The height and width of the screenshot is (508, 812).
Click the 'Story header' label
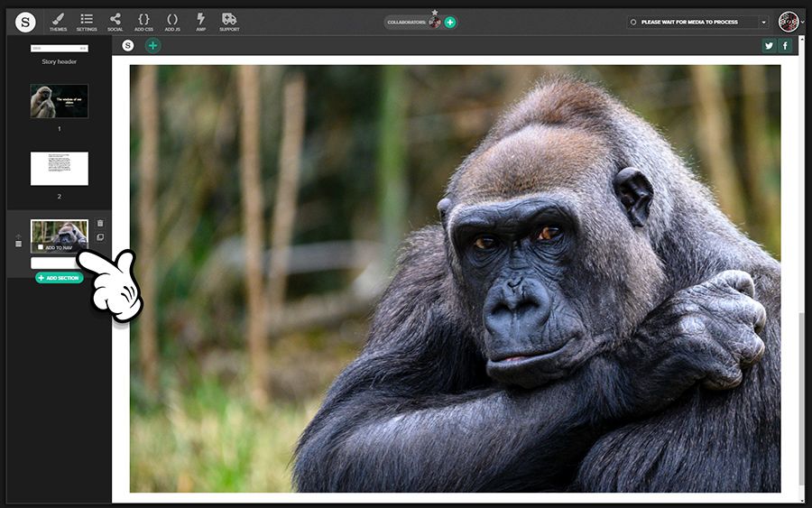[x=59, y=61]
